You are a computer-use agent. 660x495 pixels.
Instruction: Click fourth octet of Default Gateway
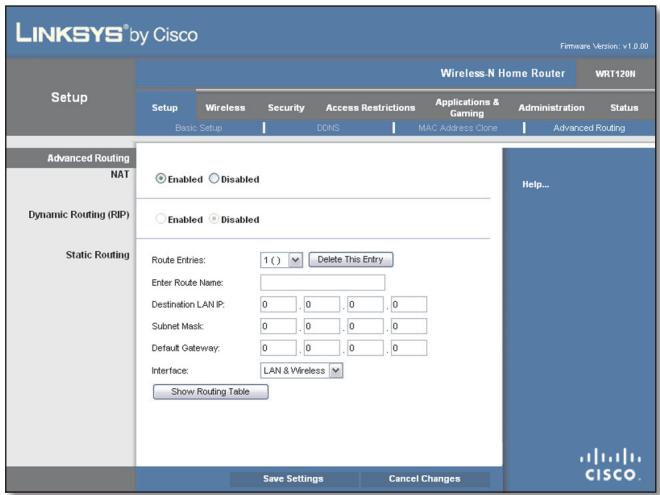pyautogui.click(x=409, y=348)
